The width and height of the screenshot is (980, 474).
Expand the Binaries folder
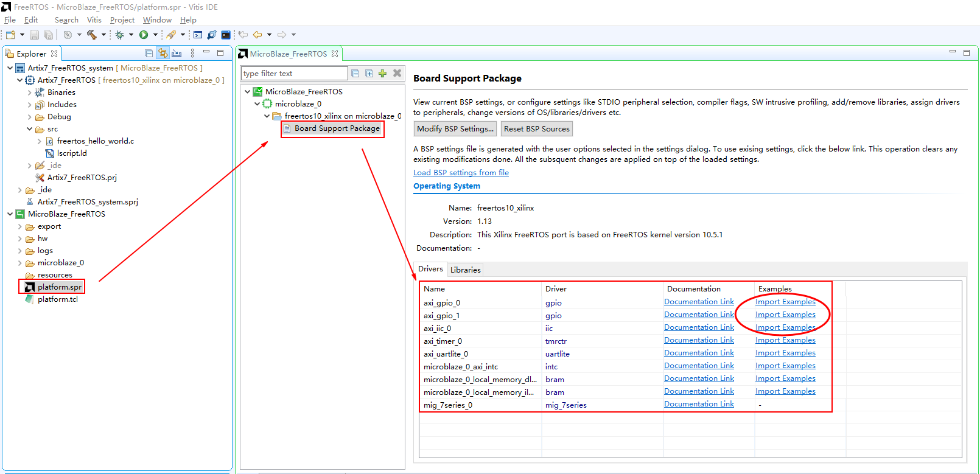click(29, 92)
